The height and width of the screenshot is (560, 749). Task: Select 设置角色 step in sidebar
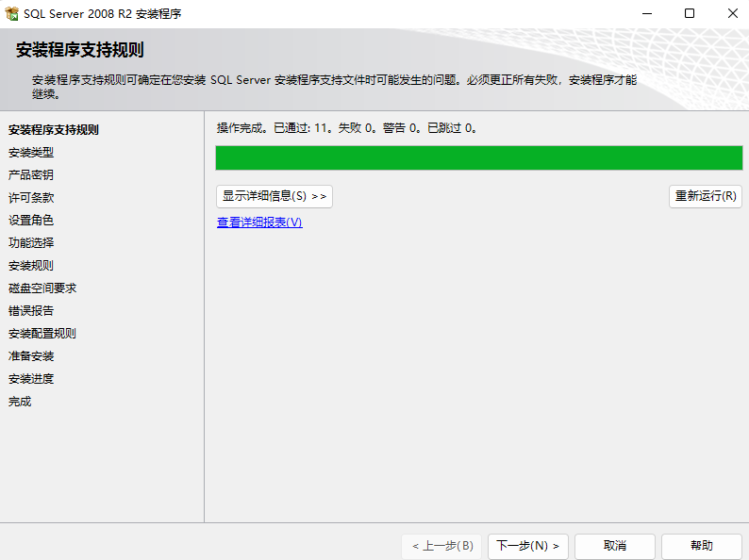[x=31, y=220]
